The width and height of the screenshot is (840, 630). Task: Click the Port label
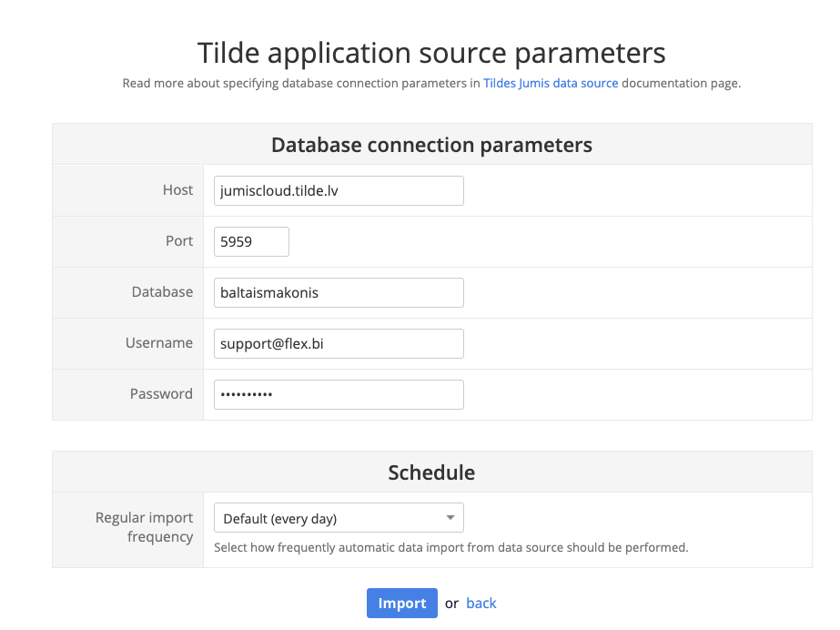coord(178,241)
